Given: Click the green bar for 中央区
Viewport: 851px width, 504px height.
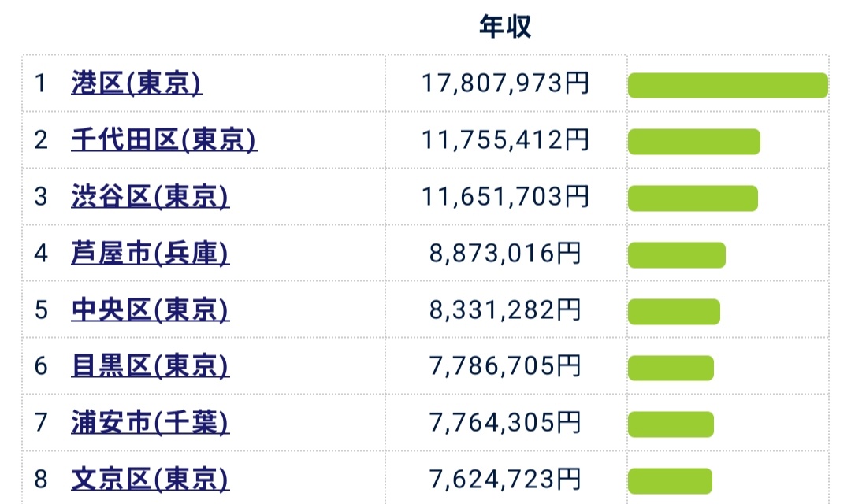Looking at the screenshot, I should pos(674,311).
